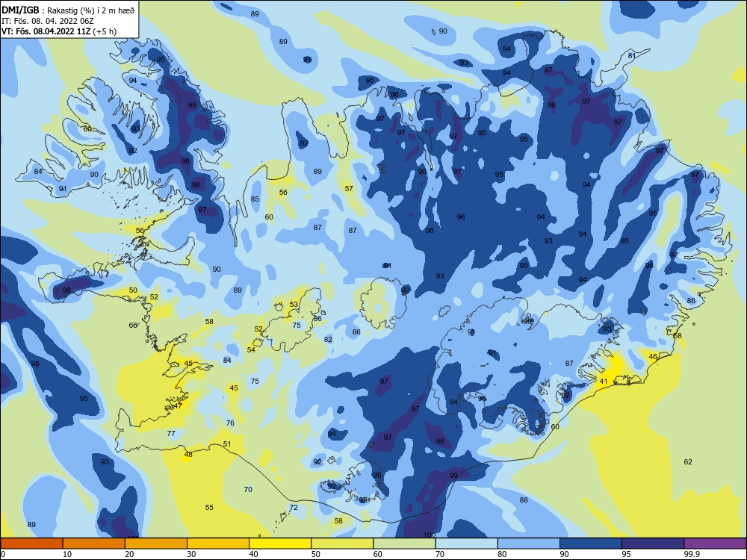This screenshot has width=747, height=560.
Task: Click the '82' humidity value on the map
Action: 328,340
